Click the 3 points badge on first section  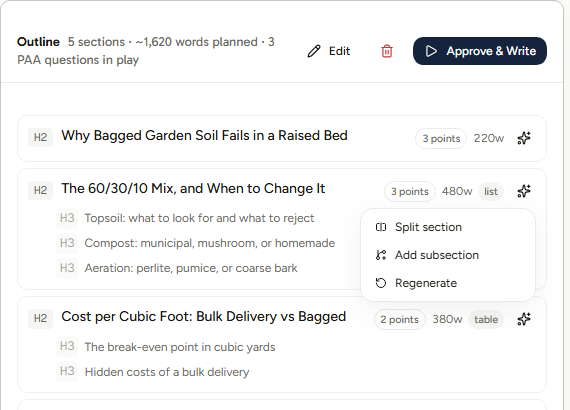[441, 138]
